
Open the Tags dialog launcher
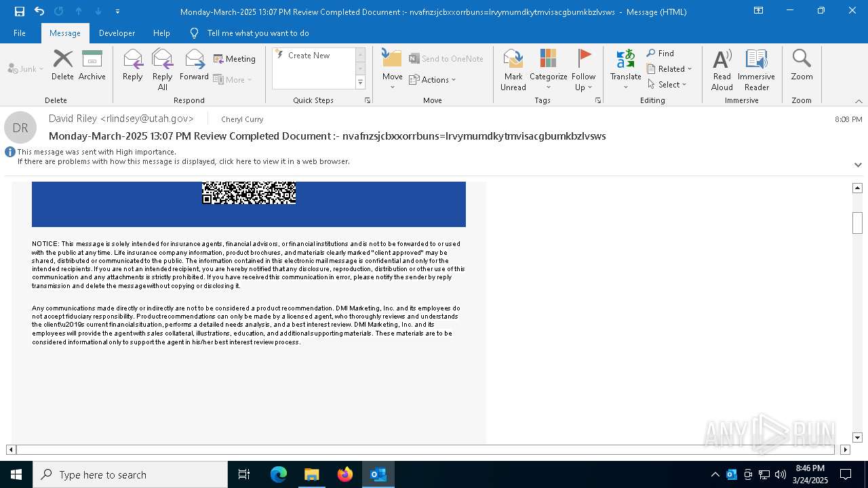click(x=598, y=100)
